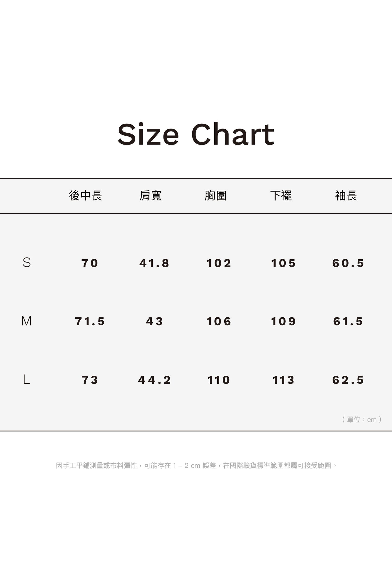The image size is (392, 588).
Task: Click the 袖長 column header
Action: click(346, 196)
